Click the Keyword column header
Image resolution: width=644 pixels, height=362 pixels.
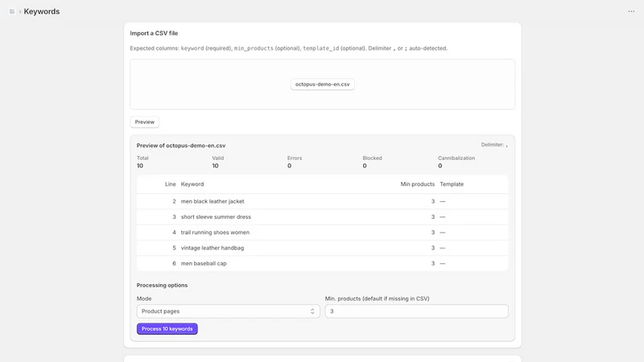(x=192, y=184)
